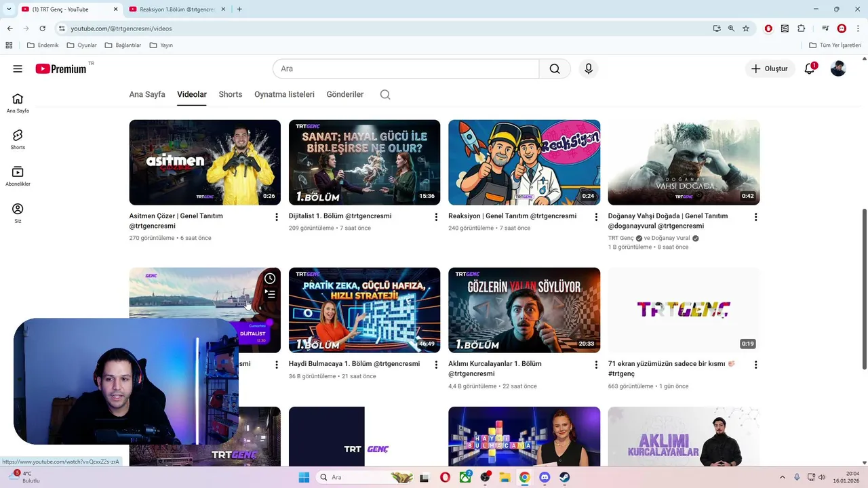868x488 pixels.
Task: Open the media control music-note icon
Action: [x=825, y=28]
